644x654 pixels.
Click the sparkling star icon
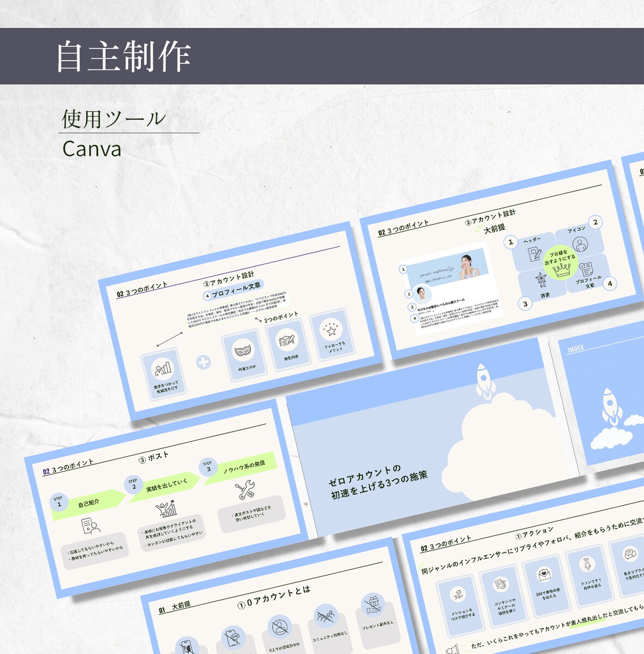click(330, 329)
